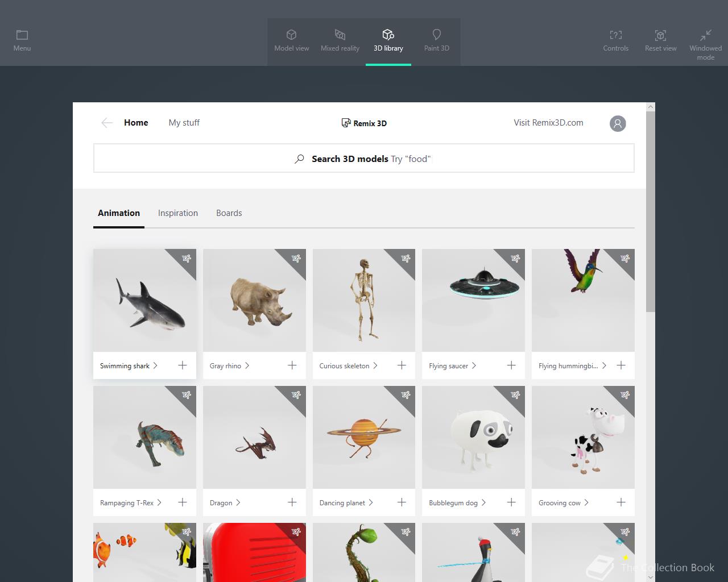Open the Swimming shark thumbnail

click(x=144, y=300)
